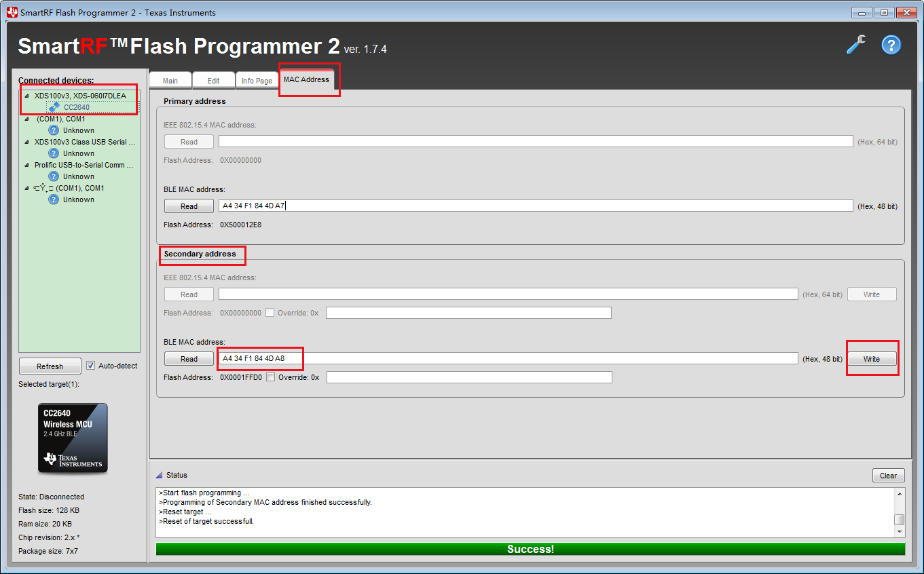
Task: Click primary BLE MAC address input field
Action: click(536, 206)
